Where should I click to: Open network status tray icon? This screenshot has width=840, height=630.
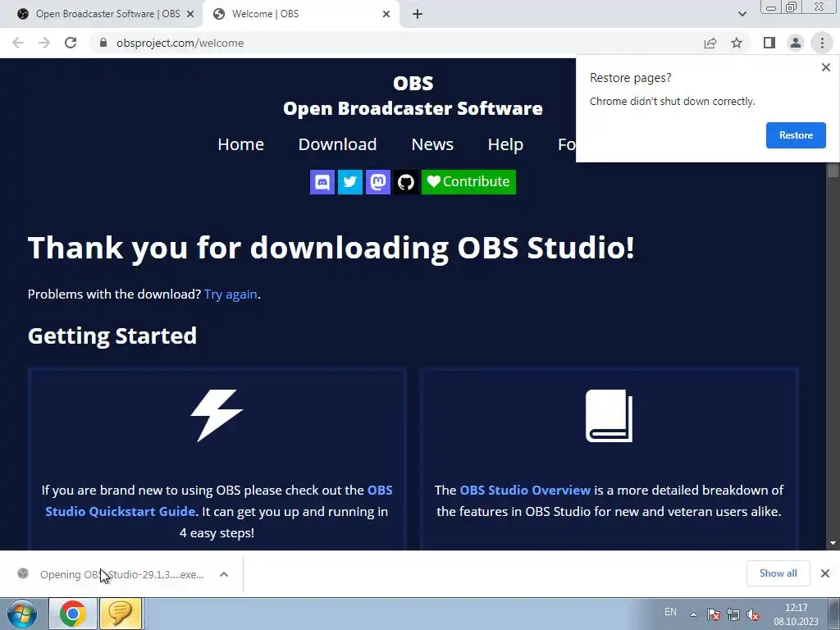click(x=733, y=614)
